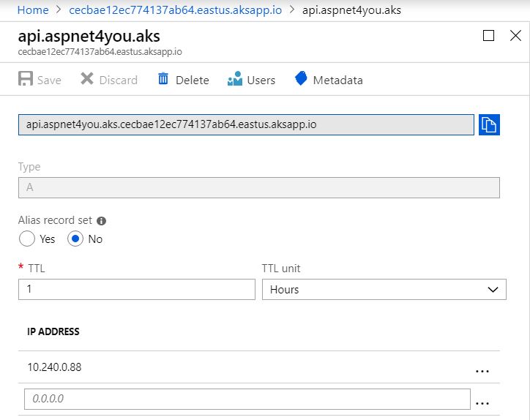
Task: Open options menu for 10.240.0.88 row
Action: tap(482, 371)
